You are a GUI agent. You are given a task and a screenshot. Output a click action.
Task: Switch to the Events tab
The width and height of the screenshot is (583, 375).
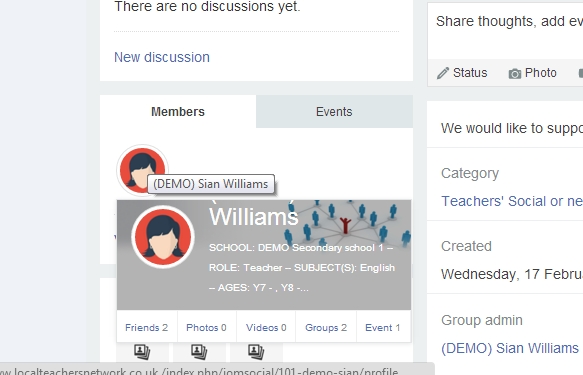(334, 111)
